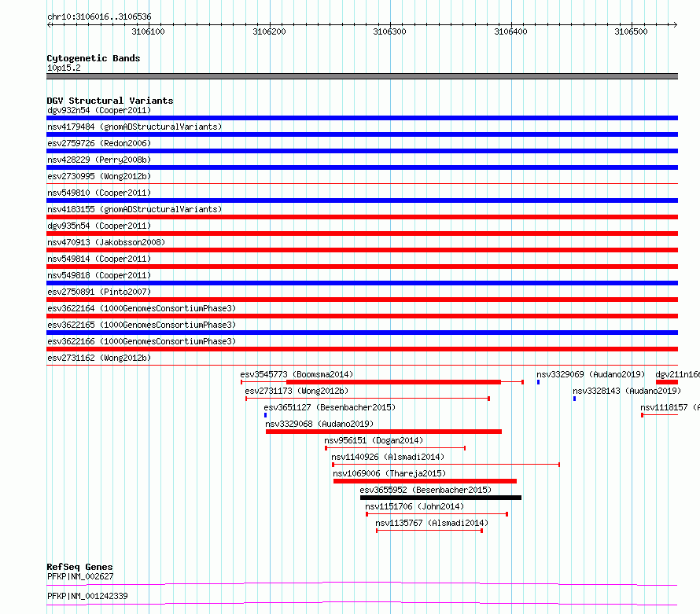Click the red nsv1069006 feature bar
Image resolution: width=700 pixels, height=614 pixels.
pos(425,481)
